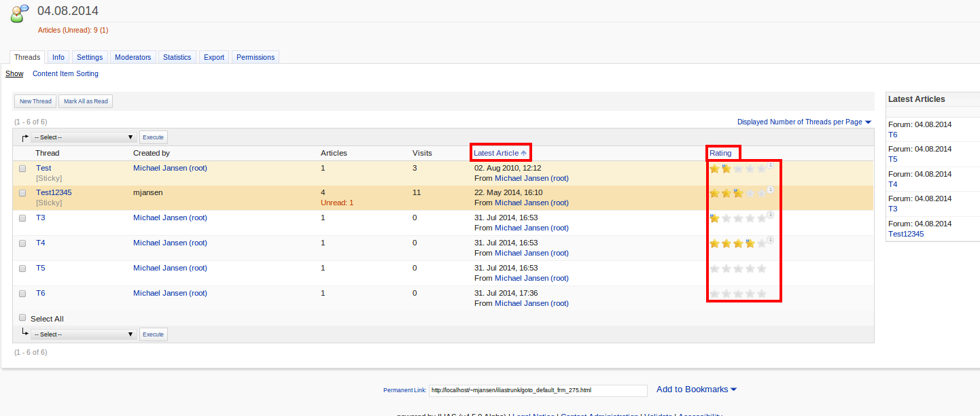980x416 pixels.
Task: Click the forum icon beside the 04.08.2014 title
Action: tap(20, 13)
